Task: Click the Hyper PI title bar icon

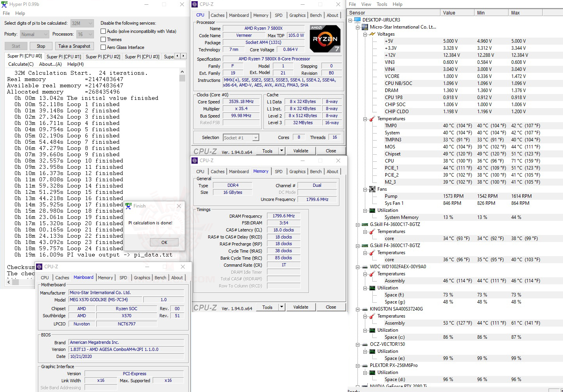Action: coord(5,4)
